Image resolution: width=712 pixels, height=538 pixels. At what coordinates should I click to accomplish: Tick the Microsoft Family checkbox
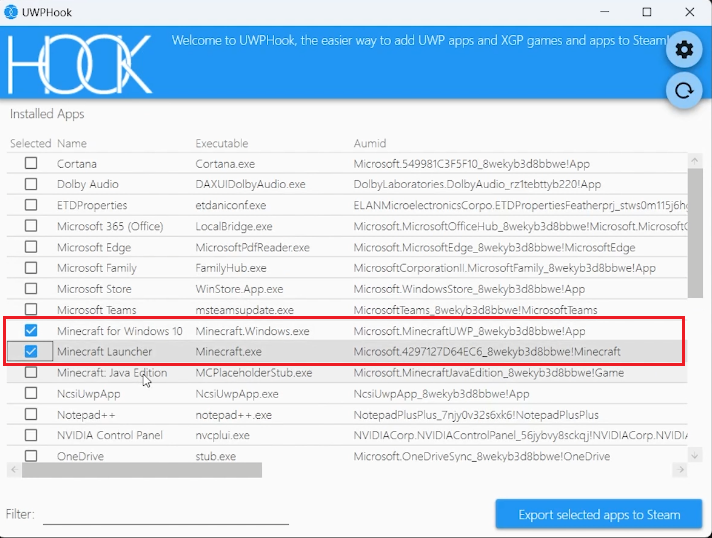tap(31, 267)
